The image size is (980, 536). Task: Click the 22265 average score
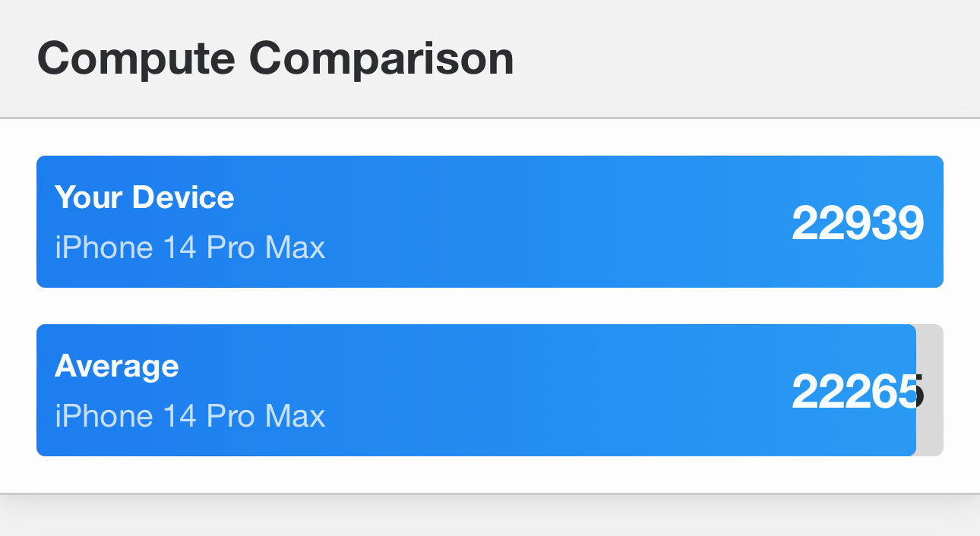click(x=857, y=392)
